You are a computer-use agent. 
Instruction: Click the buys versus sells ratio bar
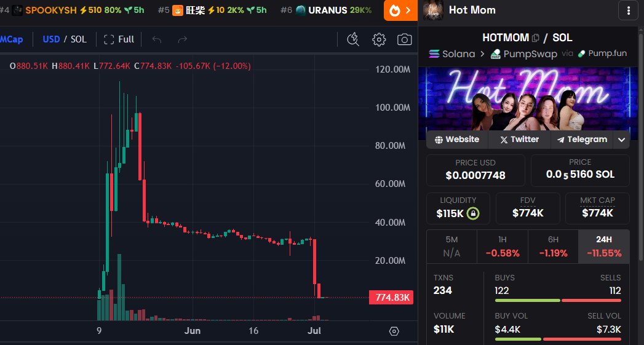click(x=558, y=301)
